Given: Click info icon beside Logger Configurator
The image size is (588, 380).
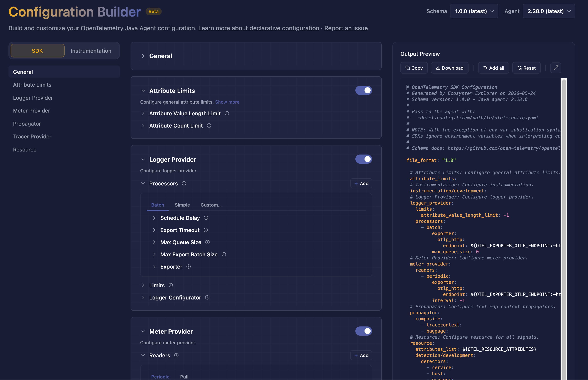Looking at the screenshot, I should click(x=207, y=297).
